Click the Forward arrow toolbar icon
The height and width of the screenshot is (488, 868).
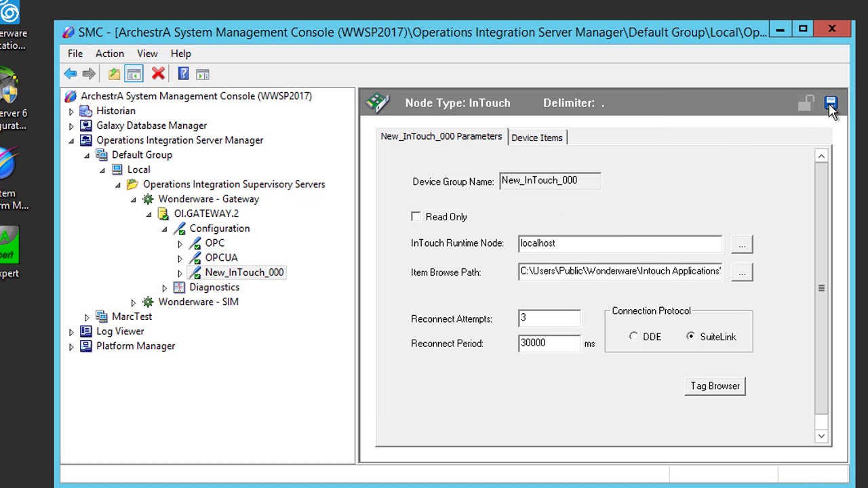(89, 74)
